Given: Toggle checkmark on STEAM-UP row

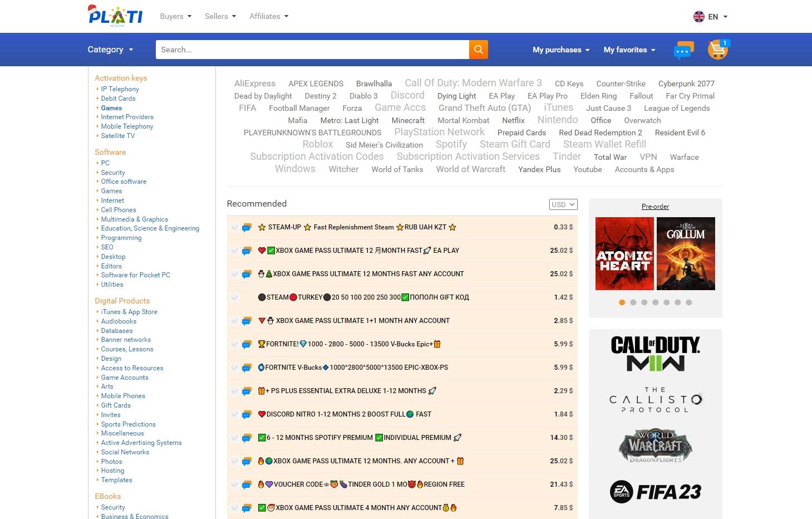Looking at the screenshot, I should tap(234, 227).
